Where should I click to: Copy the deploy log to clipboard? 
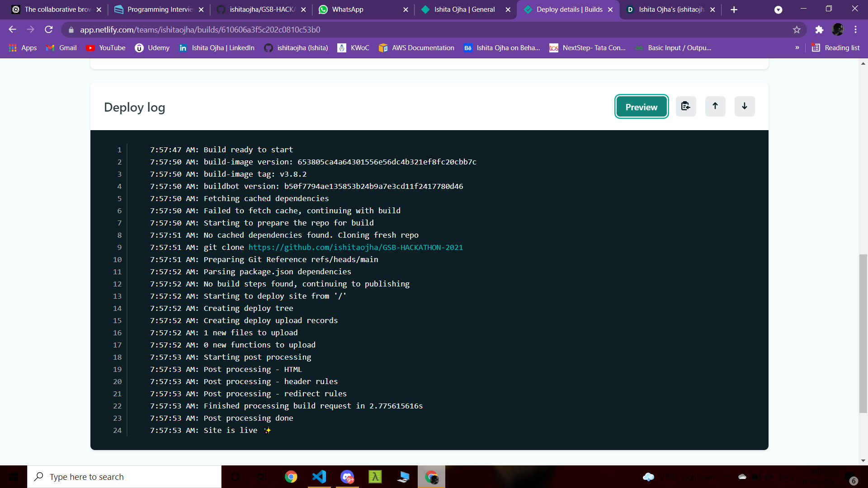[686, 107]
